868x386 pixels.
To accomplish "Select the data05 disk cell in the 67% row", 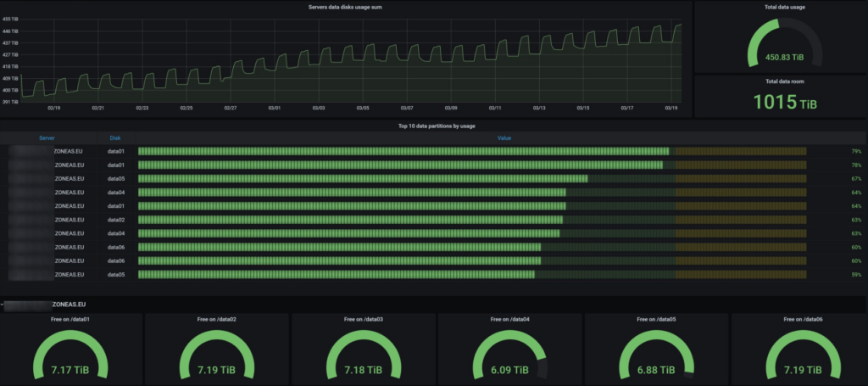I will coord(115,178).
